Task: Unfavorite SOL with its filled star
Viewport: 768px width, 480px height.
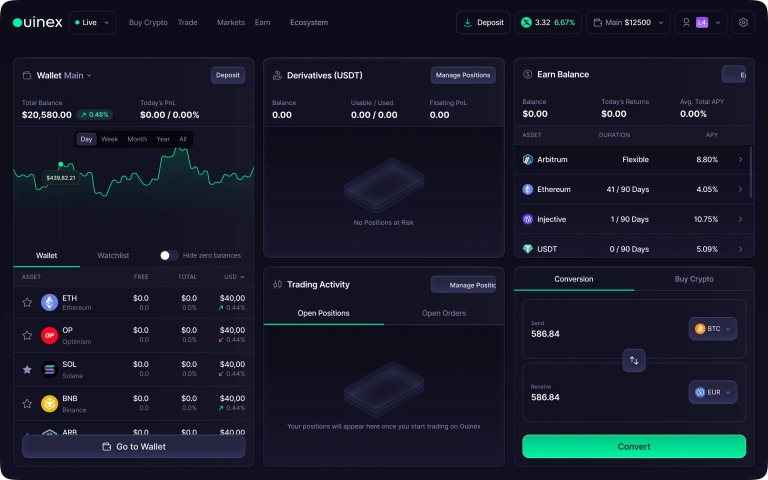Action: [27, 369]
